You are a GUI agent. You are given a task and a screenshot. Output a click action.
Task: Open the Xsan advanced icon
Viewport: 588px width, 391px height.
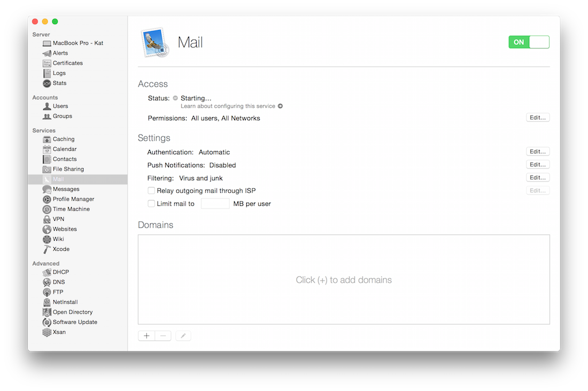(x=47, y=332)
